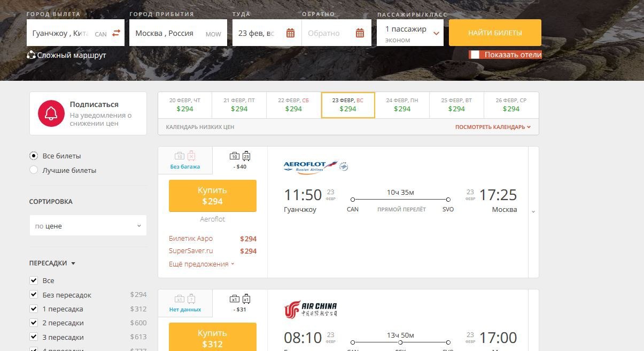This screenshot has height=351, width=644.
Task: Select baggage-included icons with -$40 on Aeroflot card
Action: pos(240,156)
